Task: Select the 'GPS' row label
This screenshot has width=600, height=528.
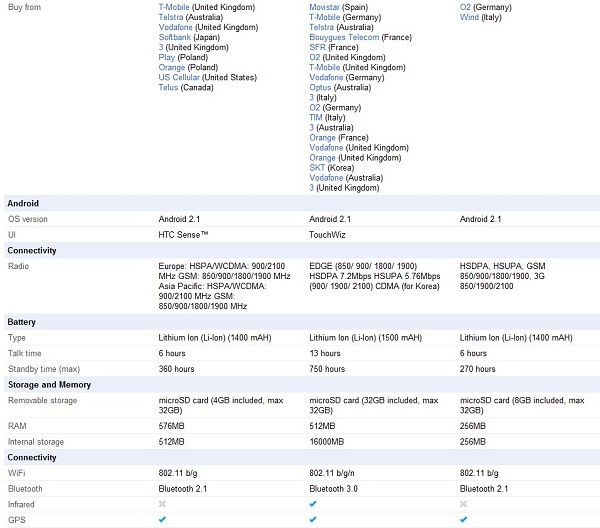Action: 16,520
